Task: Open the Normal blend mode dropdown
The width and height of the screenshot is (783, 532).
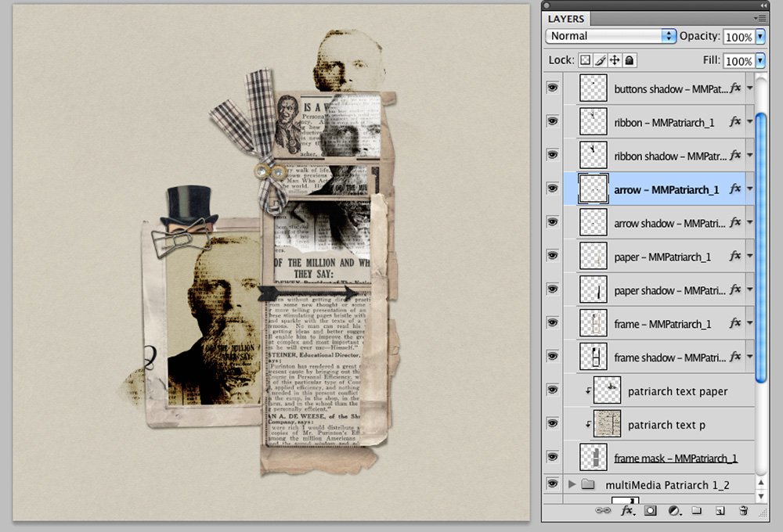Action: click(x=611, y=36)
